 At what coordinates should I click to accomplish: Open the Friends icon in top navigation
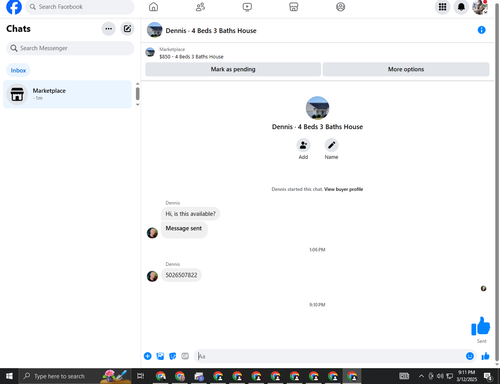[200, 7]
